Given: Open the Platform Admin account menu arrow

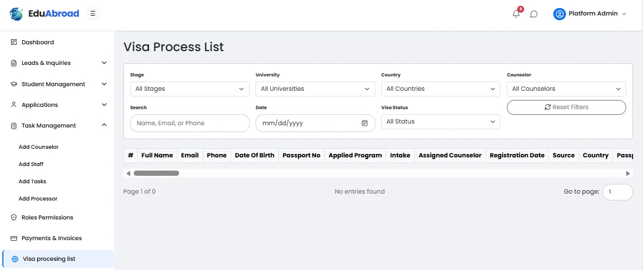Looking at the screenshot, I should [624, 14].
